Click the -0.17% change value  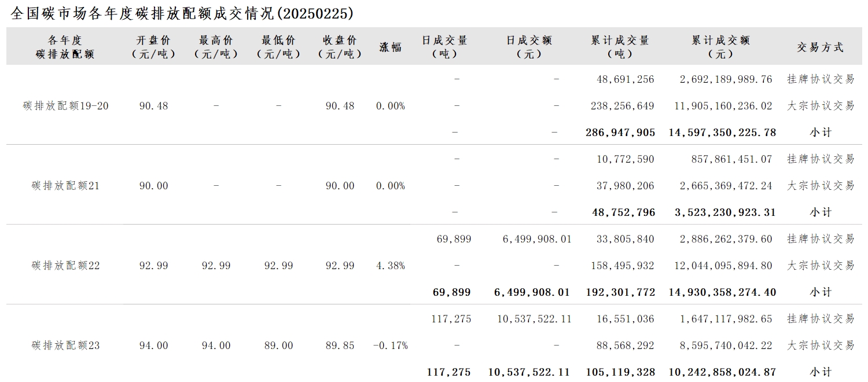click(391, 346)
